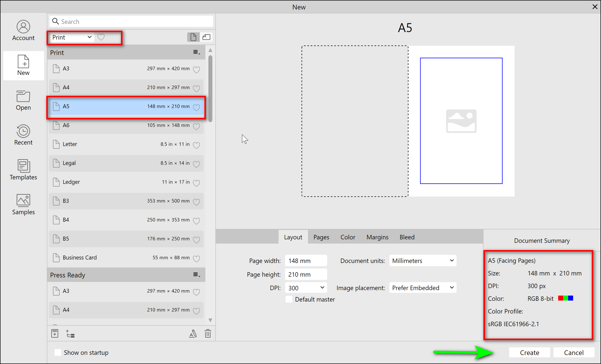
Task: Switch to the Margins tab
Action: 377,237
